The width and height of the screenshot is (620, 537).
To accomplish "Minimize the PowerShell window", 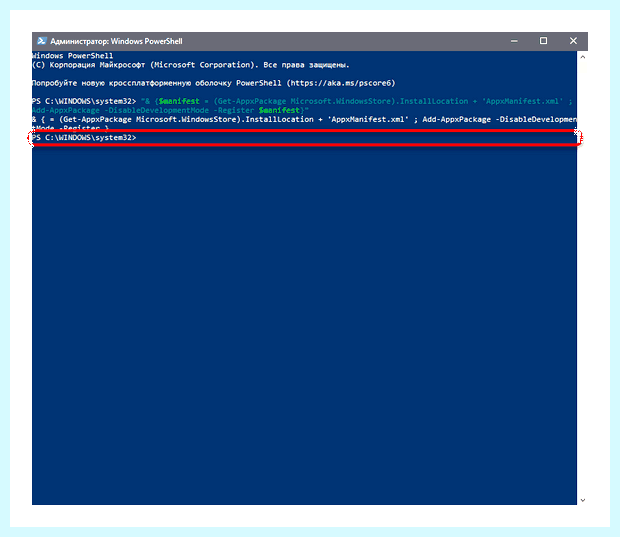I will coord(514,41).
